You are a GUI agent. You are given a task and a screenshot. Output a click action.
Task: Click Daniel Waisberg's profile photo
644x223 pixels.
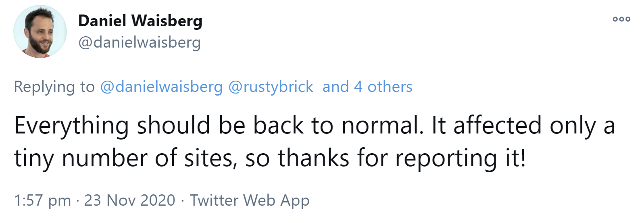click(x=40, y=32)
